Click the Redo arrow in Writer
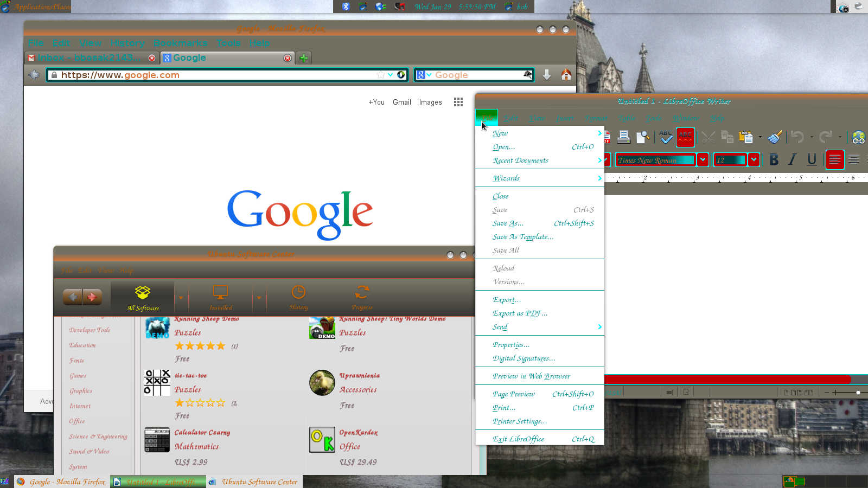The height and width of the screenshot is (488, 868). (x=826, y=137)
